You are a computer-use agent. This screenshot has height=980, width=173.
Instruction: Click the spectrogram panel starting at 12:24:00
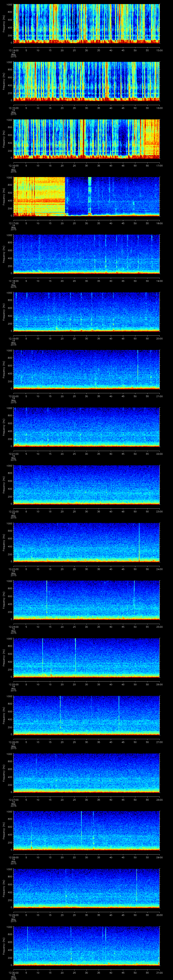click(x=87, y=600)
